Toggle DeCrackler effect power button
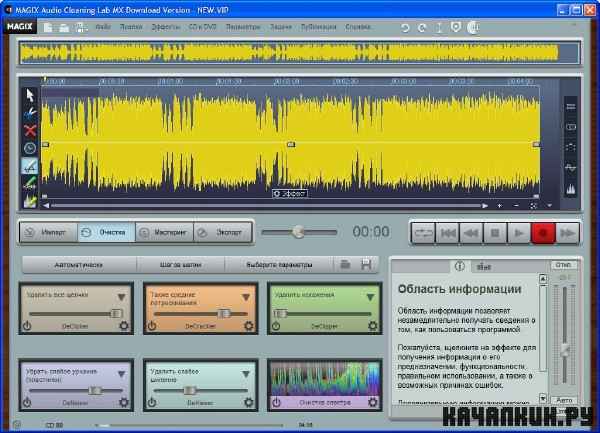The height and width of the screenshot is (433, 600). 152,326
